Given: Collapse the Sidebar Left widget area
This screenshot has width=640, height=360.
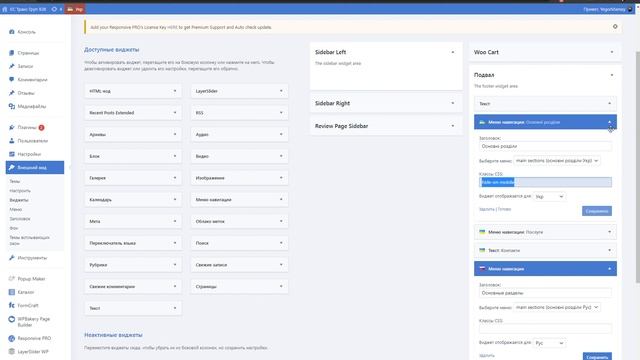Looking at the screenshot, I should [x=453, y=52].
